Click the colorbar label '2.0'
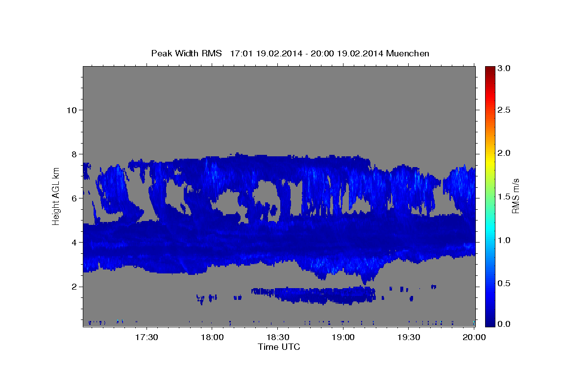 (x=505, y=153)
